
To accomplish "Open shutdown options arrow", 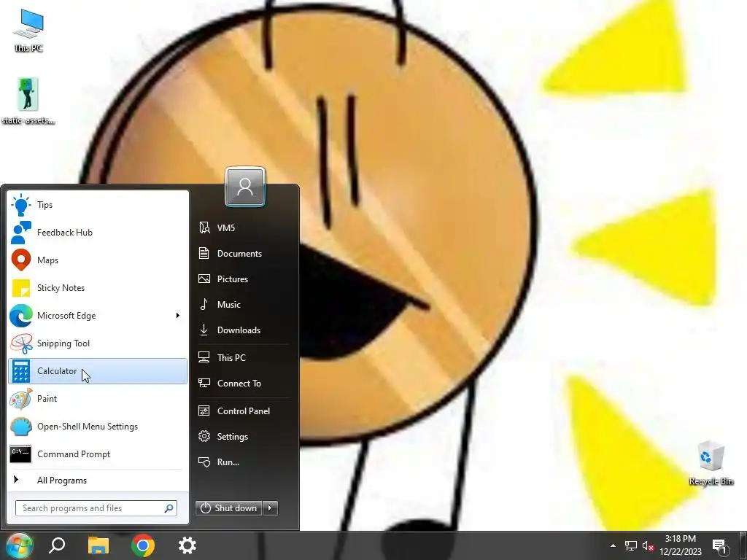I will click(x=270, y=508).
